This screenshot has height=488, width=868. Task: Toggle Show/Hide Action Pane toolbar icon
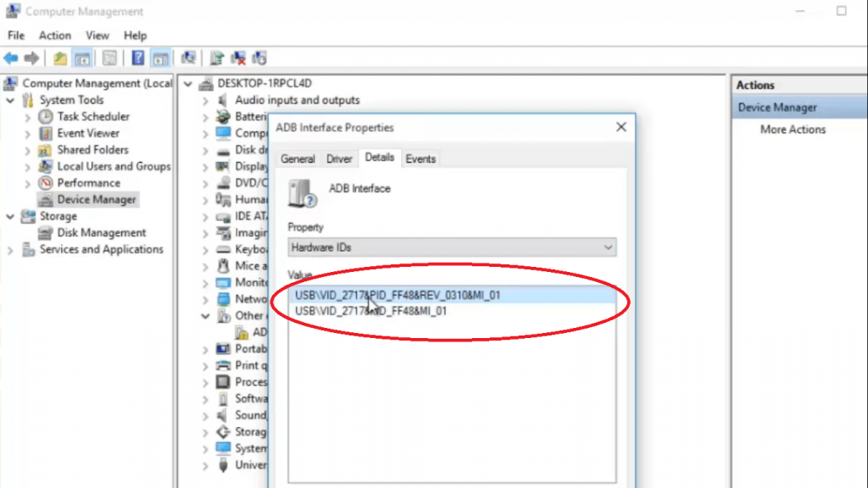[160, 58]
